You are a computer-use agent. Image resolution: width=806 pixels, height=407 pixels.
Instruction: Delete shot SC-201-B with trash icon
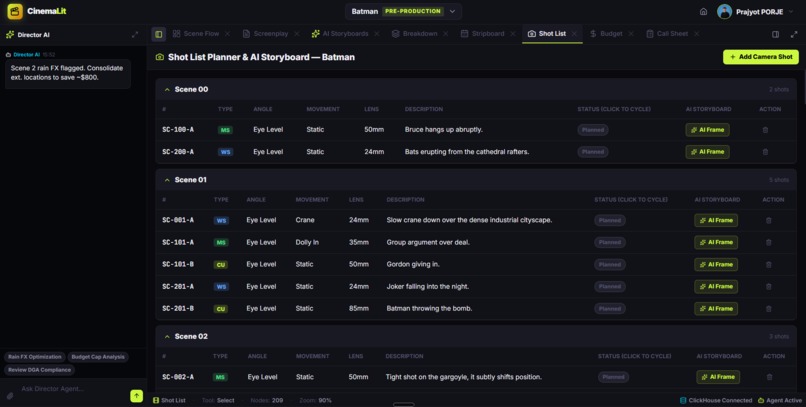[768, 309]
